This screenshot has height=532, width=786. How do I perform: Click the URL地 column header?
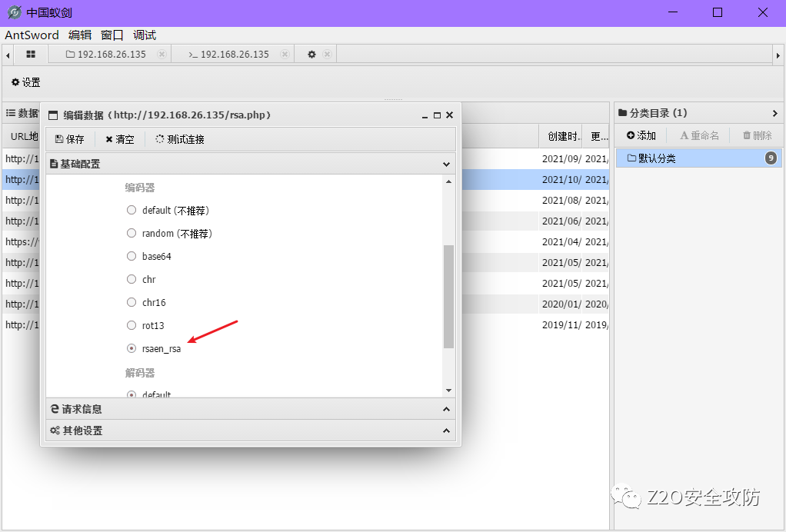click(x=24, y=136)
